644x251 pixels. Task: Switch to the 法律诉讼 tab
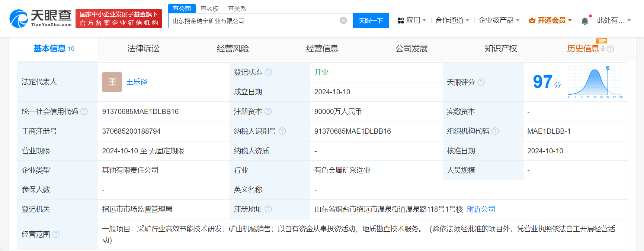coord(143,49)
